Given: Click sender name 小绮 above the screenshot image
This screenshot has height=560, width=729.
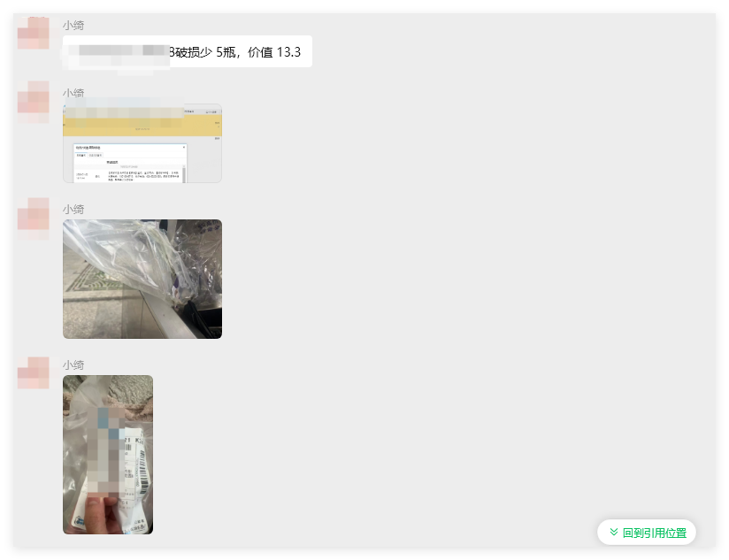Looking at the screenshot, I should tap(73, 93).
